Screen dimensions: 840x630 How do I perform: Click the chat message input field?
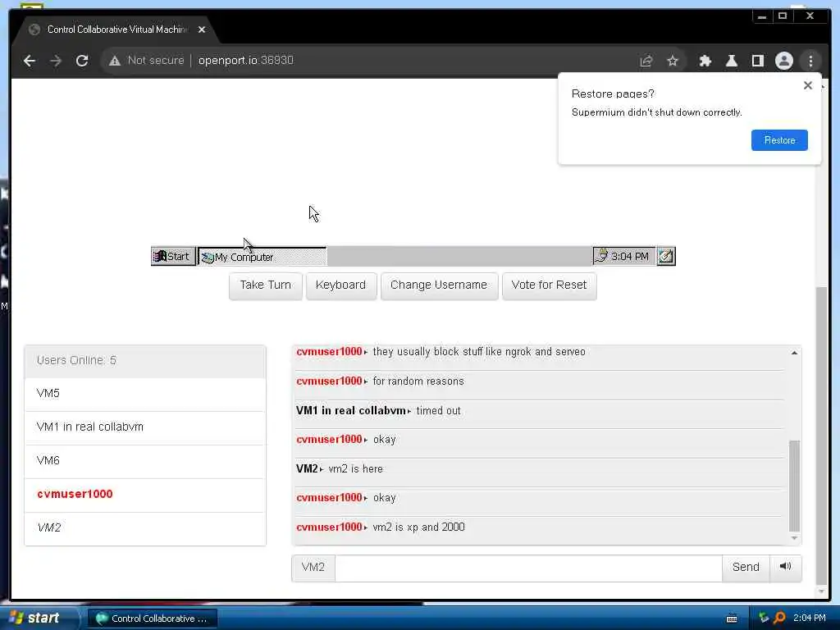[x=528, y=568]
